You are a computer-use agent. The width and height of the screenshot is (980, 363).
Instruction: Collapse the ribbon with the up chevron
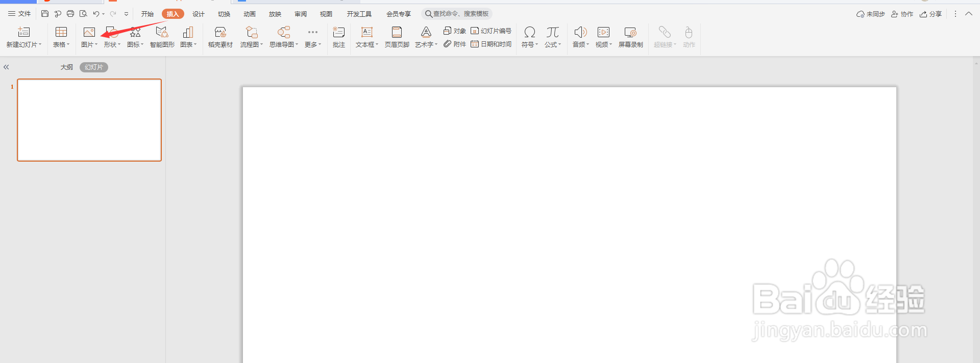coord(969,14)
